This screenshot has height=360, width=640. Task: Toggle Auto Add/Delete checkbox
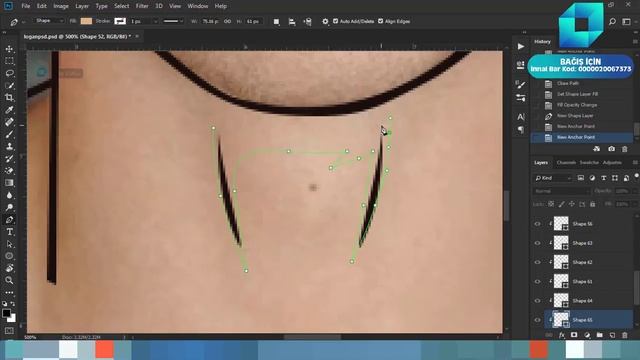point(336,21)
